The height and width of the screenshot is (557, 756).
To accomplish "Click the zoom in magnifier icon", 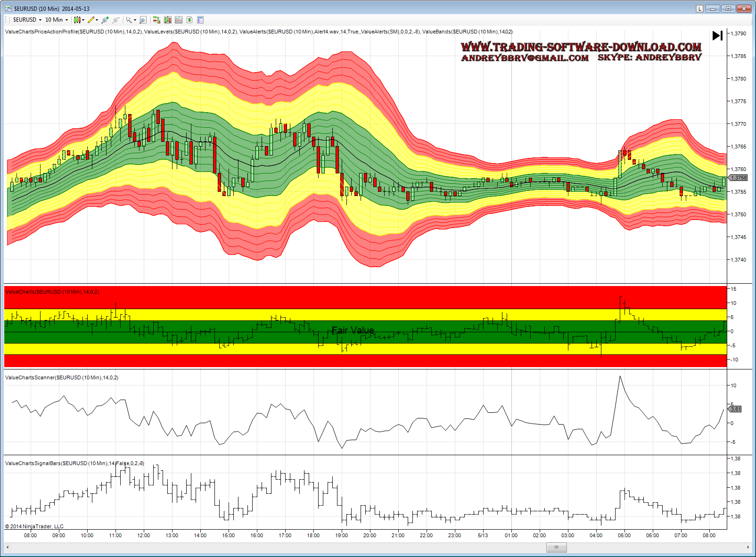I will click(105, 20).
